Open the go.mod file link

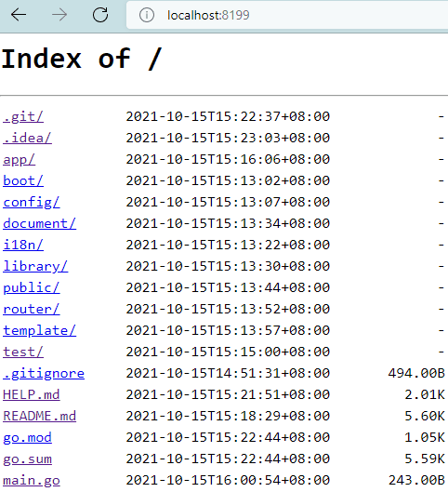[x=27, y=438]
